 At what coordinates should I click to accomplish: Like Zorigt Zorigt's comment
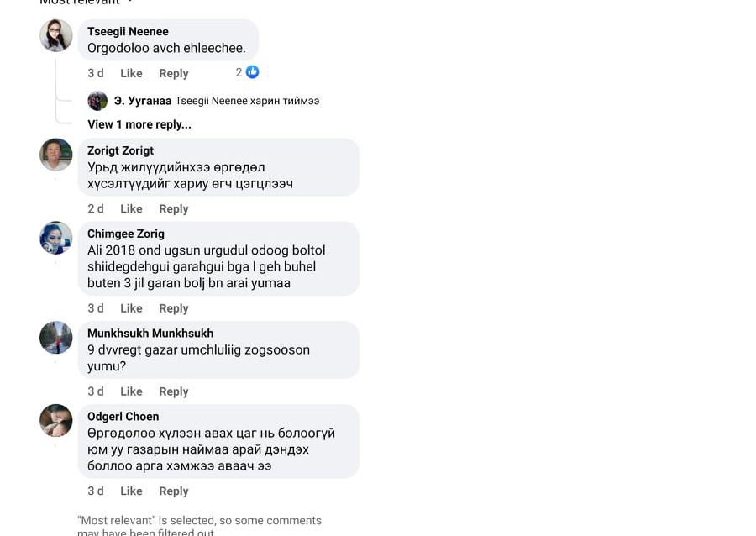coord(131,208)
